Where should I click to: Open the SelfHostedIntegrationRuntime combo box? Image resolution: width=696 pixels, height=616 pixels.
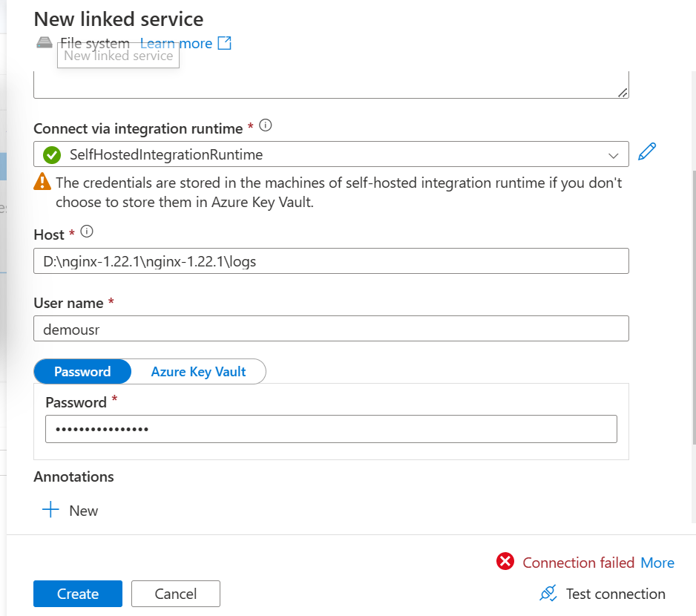click(x=331, y=154)
